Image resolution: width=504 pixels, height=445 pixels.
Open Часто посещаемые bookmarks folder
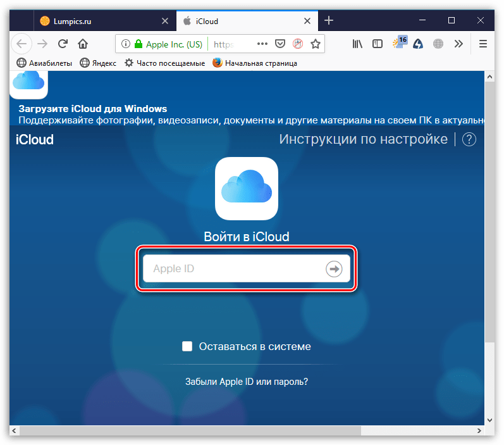pyautogui.click(x=164, y=63)
